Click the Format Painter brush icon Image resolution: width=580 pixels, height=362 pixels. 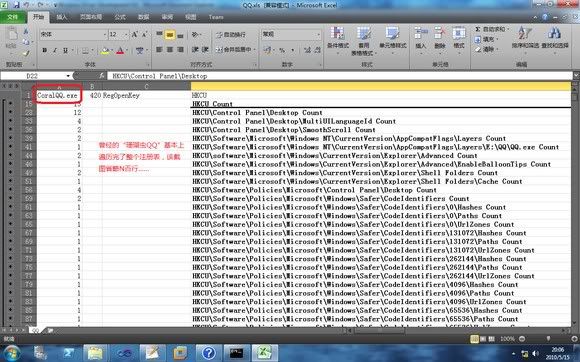pyautogui.click(x=26, y=52)
